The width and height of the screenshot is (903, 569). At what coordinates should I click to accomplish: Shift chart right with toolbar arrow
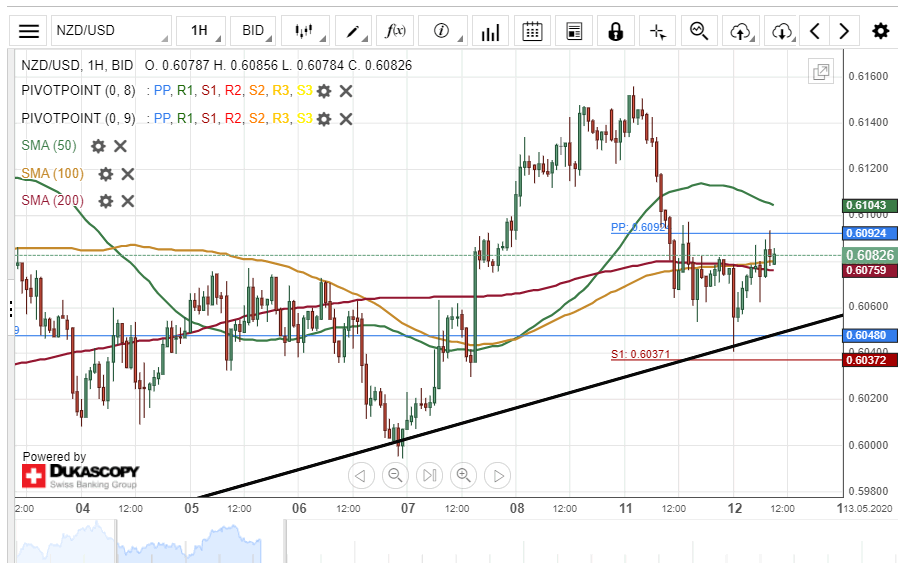[844, 31]
